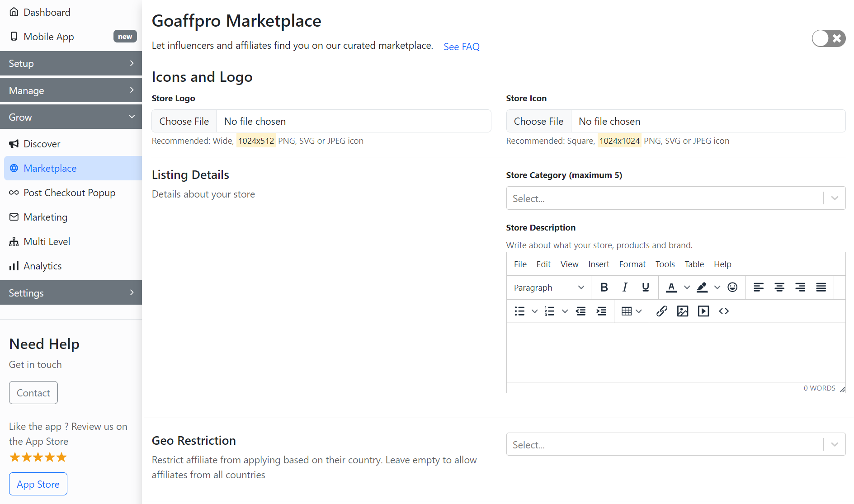
Task: Open the Format menu in editor
Action: pos(632,264)
